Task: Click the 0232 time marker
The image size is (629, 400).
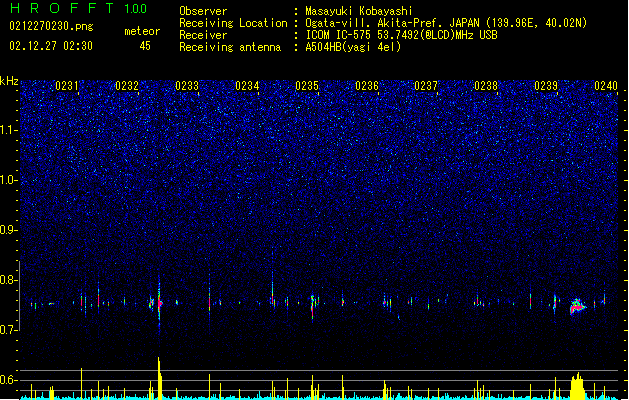Action: pos(127,86)
